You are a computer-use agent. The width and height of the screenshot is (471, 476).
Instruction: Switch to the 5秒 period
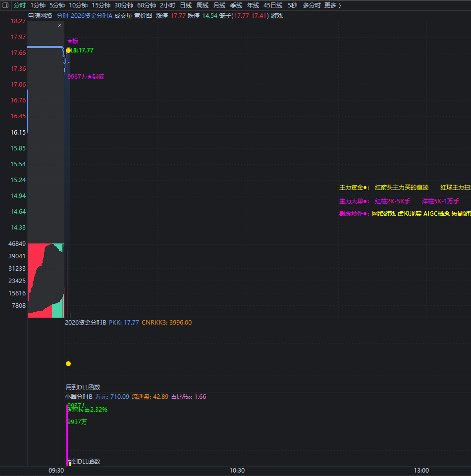[292, 5]
